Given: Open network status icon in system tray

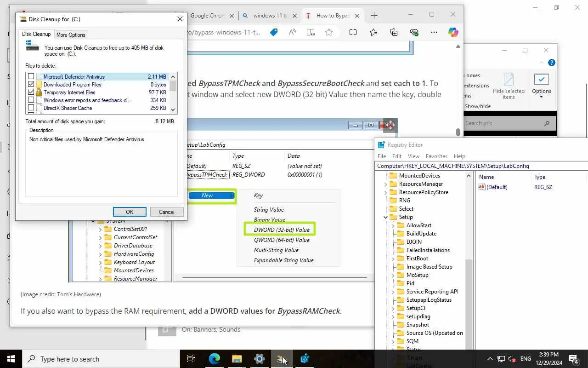Looking at the screenshot, I should point(501,359).
